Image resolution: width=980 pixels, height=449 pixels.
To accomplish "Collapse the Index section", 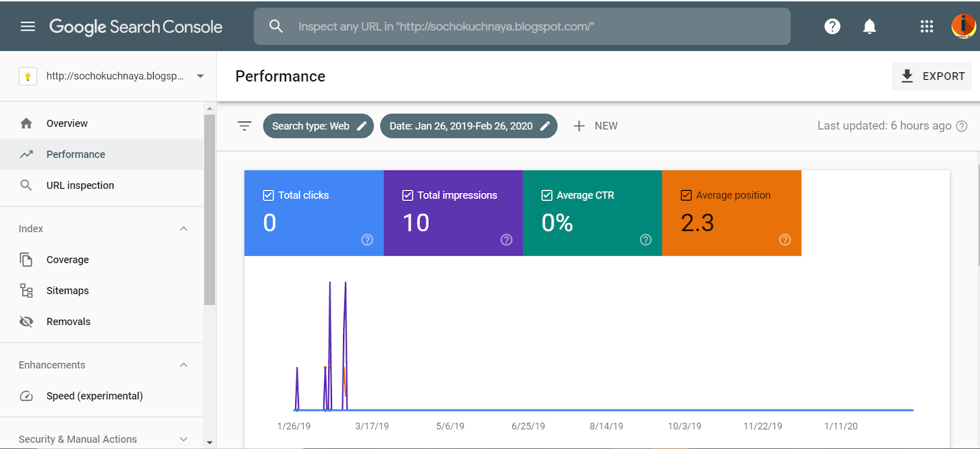I will tap(183, 228).
